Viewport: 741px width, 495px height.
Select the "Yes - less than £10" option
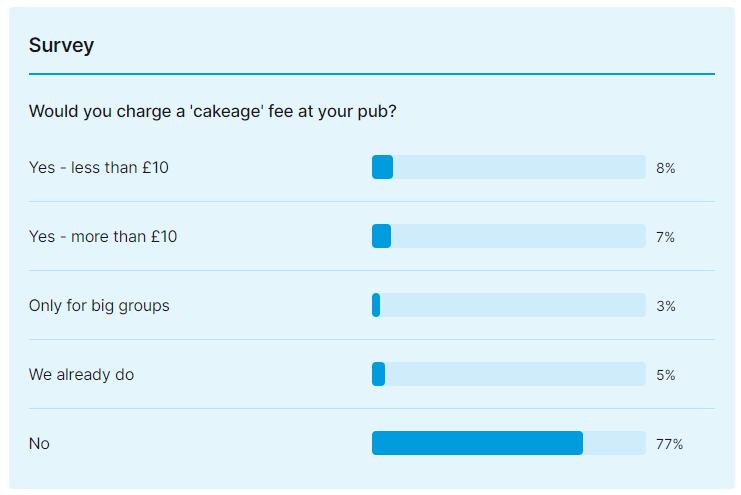[99, 168]
